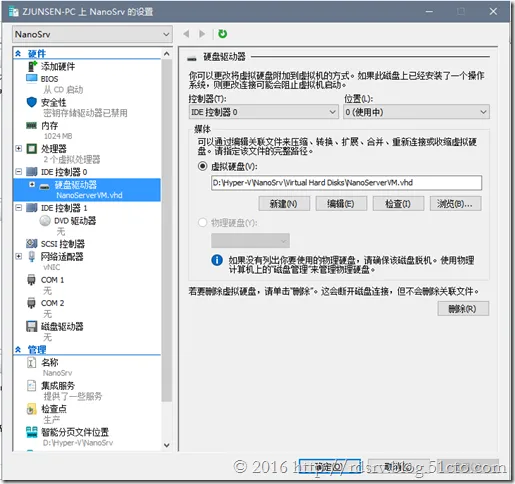The image size is (515, 484).
Task: Select 添加硬件 in the hardware list
Action: (58, 66)
